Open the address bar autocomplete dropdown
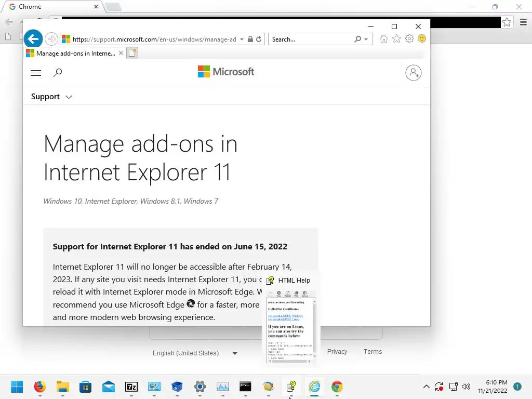 tap(242, 39)
